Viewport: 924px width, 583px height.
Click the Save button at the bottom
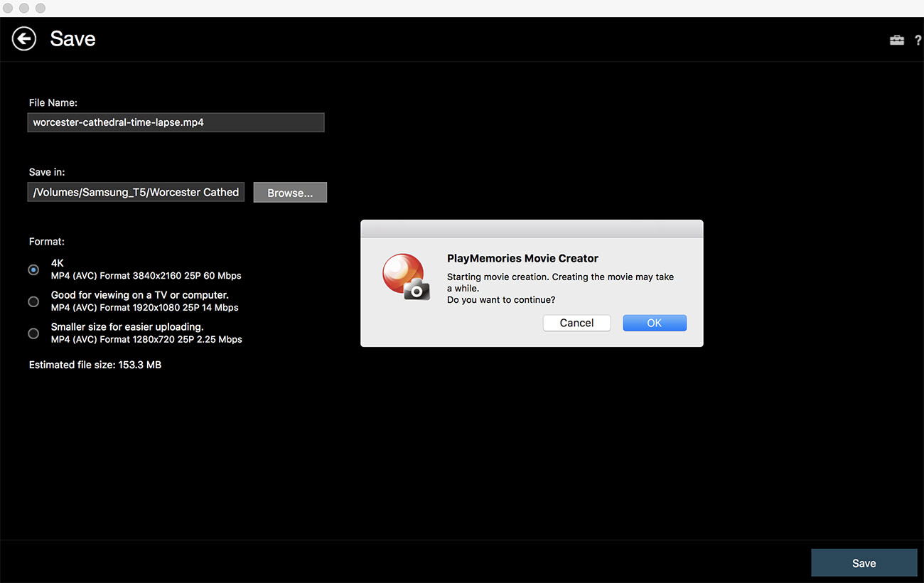pos(864,562)
